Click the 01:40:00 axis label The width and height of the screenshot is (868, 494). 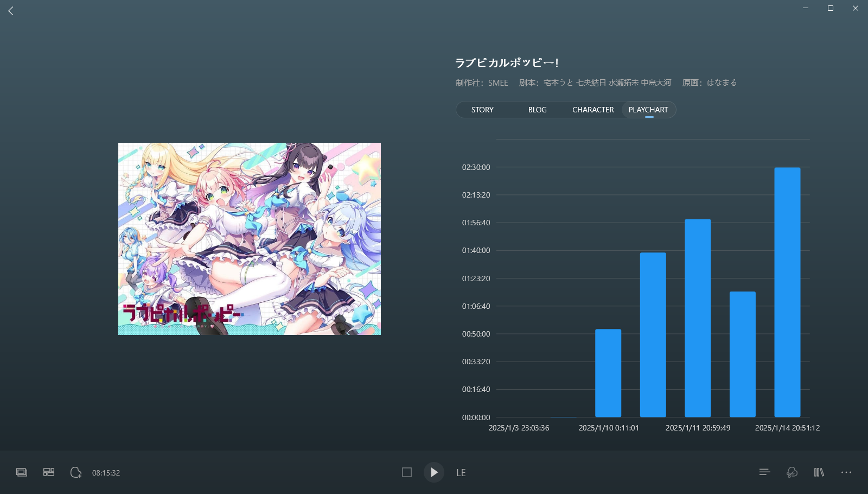476,250
